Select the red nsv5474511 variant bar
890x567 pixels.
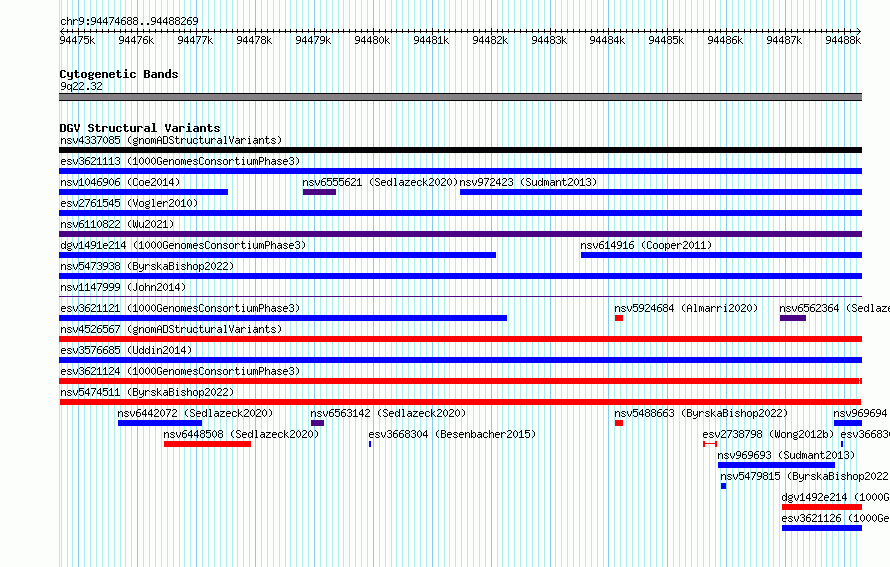(x=460, y=402)
